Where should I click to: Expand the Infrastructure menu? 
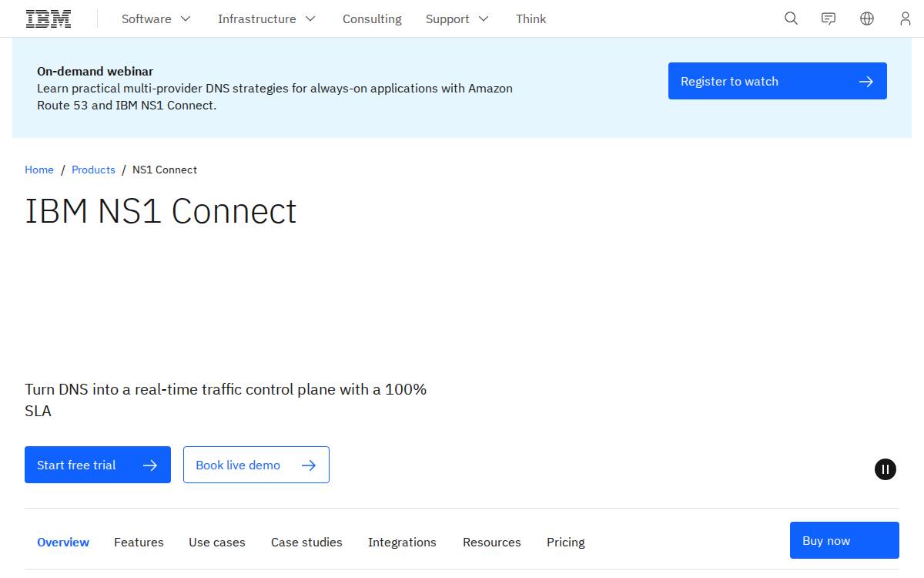pyautogui.click(x=266, y=18)
